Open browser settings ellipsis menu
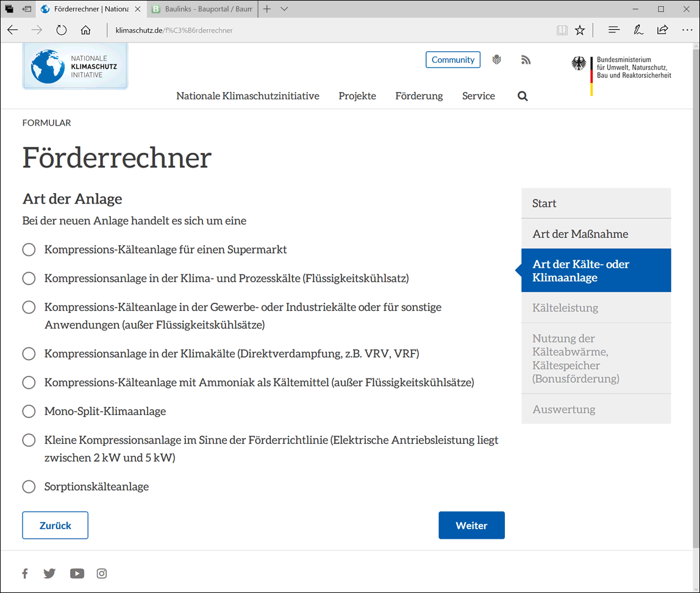 [687, 30]
